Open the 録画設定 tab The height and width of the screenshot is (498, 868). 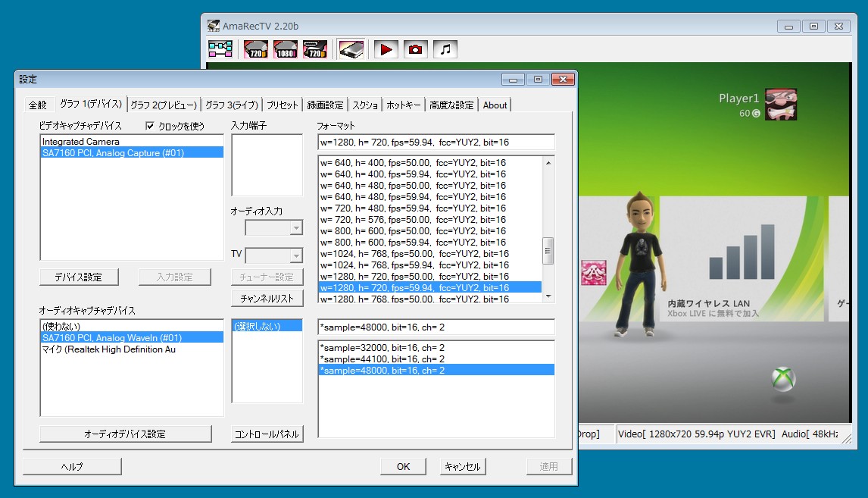pos(325,105)
